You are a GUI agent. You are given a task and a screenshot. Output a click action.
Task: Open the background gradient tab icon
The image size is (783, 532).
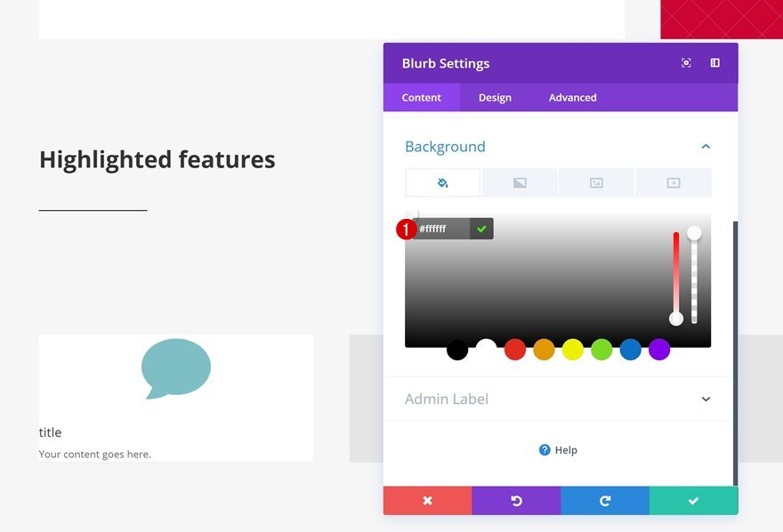pos(520,181)
